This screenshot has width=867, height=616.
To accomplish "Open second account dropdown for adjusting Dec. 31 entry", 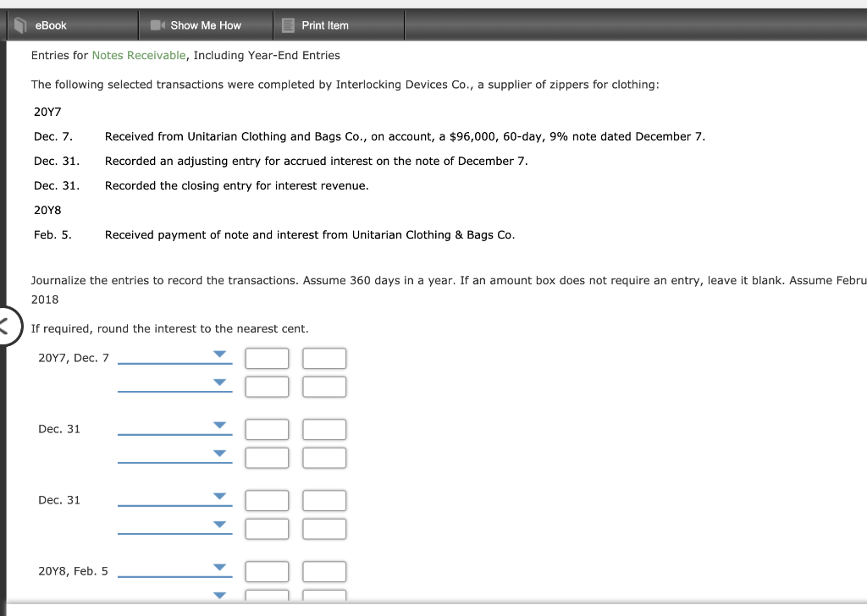I will click(174, 456).
